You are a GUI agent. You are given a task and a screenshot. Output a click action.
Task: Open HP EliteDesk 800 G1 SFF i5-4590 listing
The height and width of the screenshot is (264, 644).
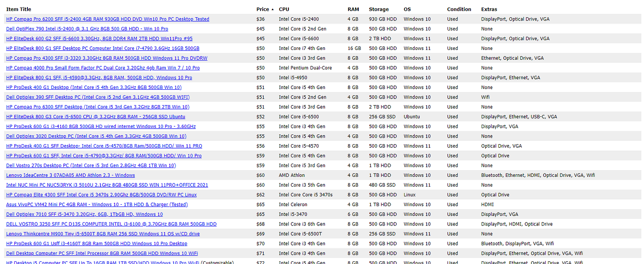click(99, 77)
